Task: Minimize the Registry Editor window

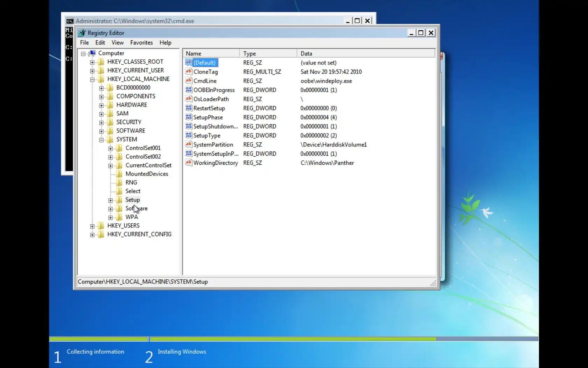Action: click(x=411, y=33)
